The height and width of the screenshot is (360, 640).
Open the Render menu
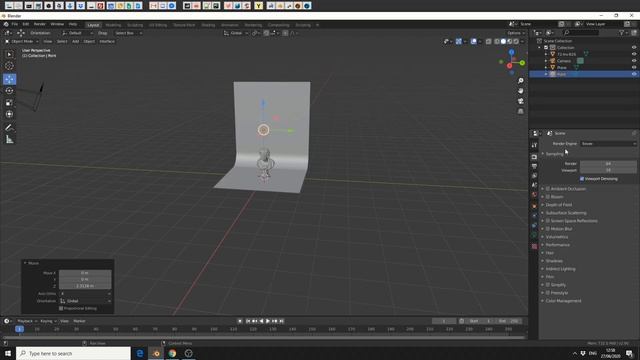(x=40, y=24)
